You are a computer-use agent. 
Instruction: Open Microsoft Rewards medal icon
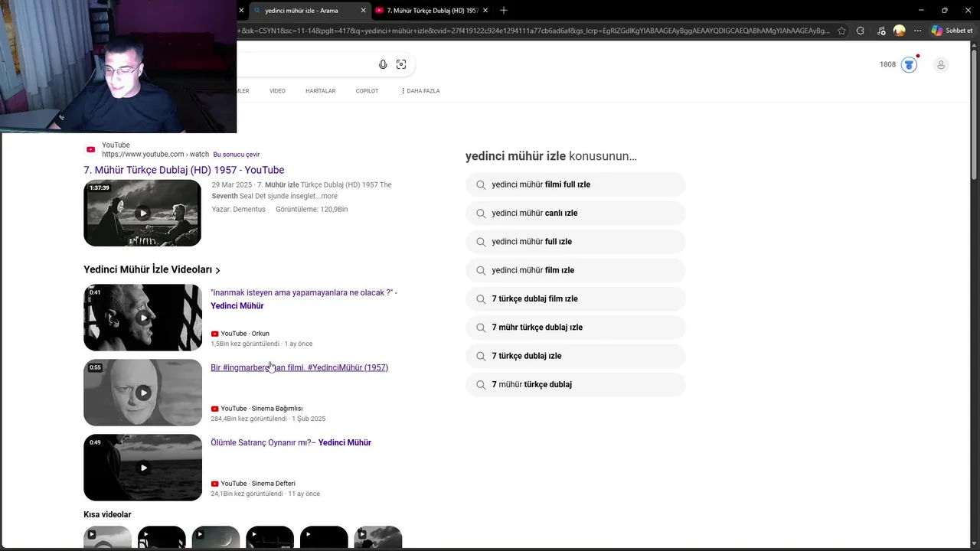[909, 64]
